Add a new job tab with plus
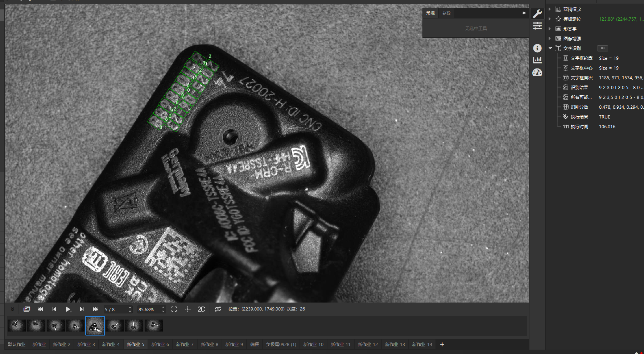Image resolution: width=644 pixels, height=354 pixels. 442,344
